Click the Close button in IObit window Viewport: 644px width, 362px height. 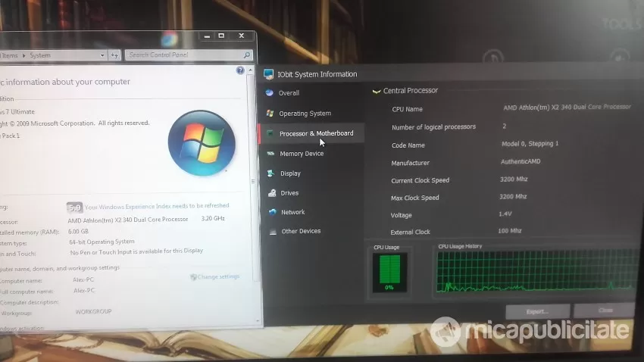pos(605,311)
